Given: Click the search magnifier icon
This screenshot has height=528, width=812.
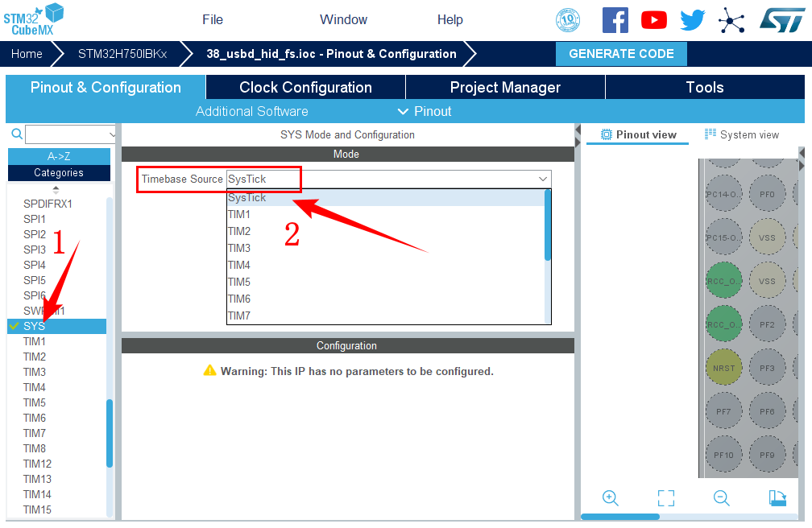Looking at the screenshot, I should 16,134.
